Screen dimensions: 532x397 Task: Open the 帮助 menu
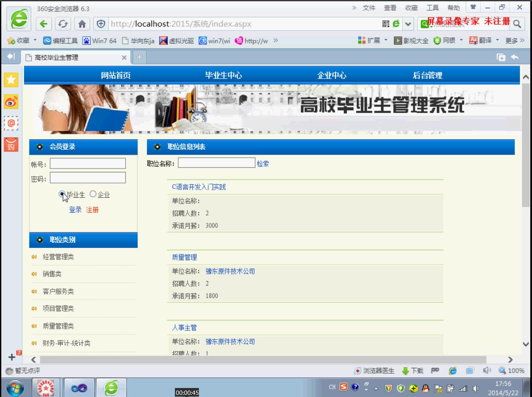(454, 8)
